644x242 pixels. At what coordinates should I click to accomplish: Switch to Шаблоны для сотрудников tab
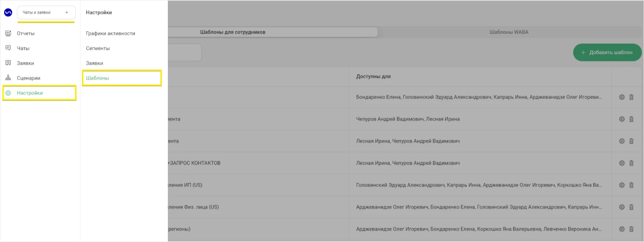[233, 32]
